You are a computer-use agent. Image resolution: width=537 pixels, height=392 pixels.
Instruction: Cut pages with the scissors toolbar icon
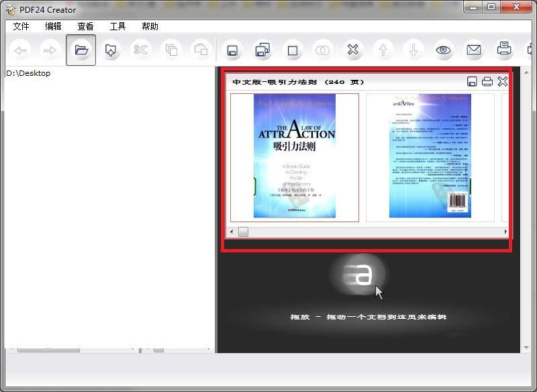(141, 50)
